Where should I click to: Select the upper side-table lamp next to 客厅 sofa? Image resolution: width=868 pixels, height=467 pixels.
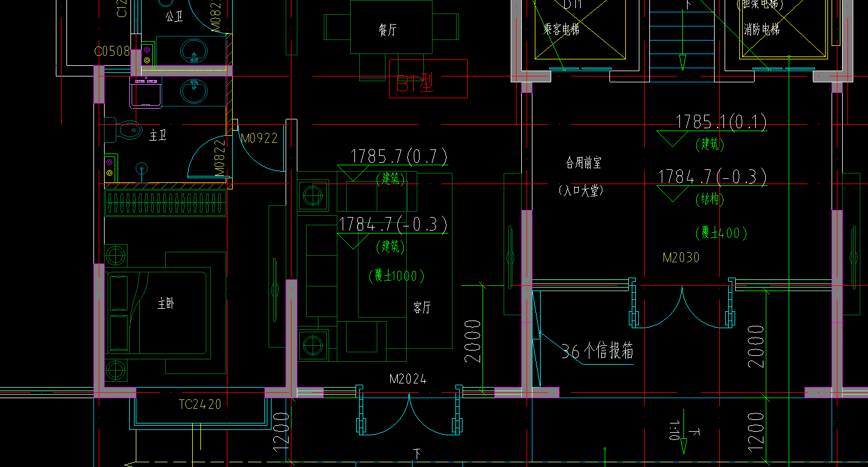coord(313,194)
